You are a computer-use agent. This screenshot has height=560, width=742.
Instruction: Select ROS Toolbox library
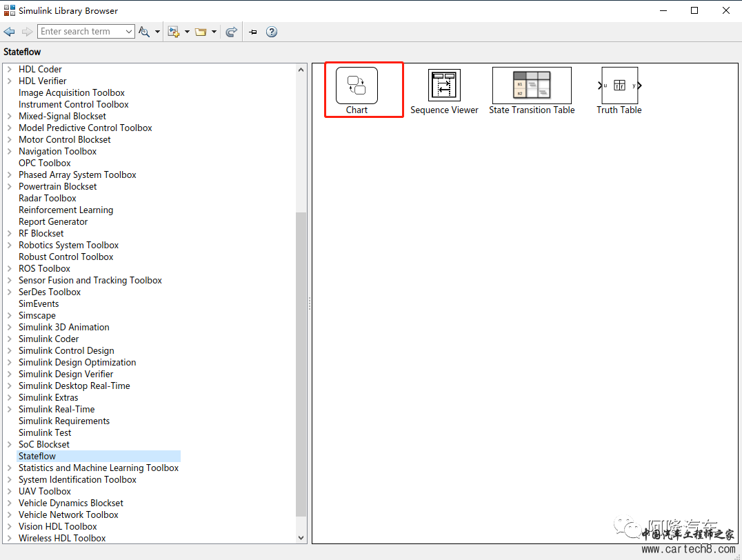pyautogui.click(x=44, y=268)
